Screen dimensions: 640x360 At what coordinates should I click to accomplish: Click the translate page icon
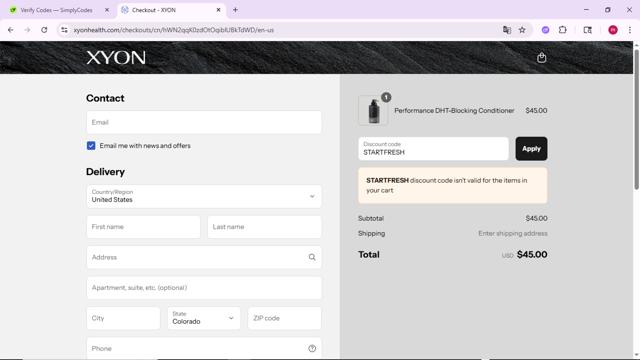coord(507,30)
